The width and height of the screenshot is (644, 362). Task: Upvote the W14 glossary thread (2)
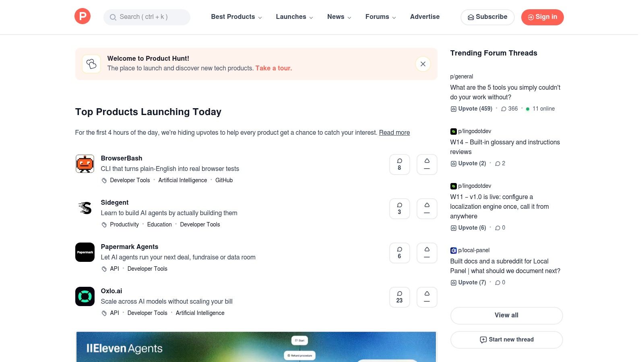(x=468, y=163)
